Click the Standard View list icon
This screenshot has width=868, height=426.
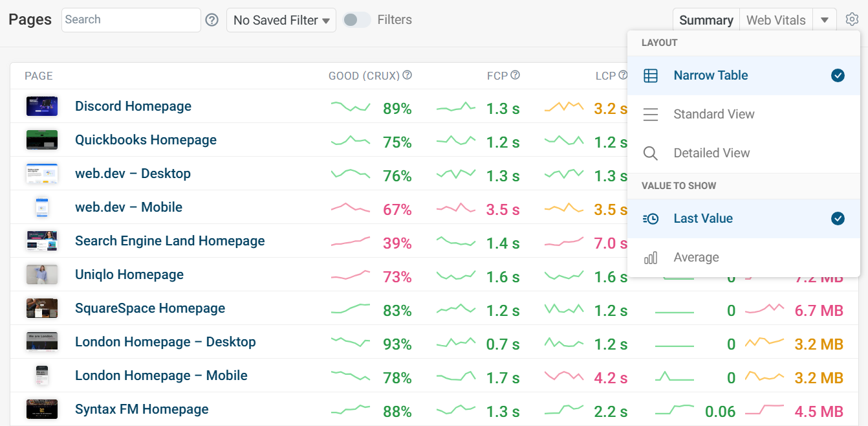point(651,114)
